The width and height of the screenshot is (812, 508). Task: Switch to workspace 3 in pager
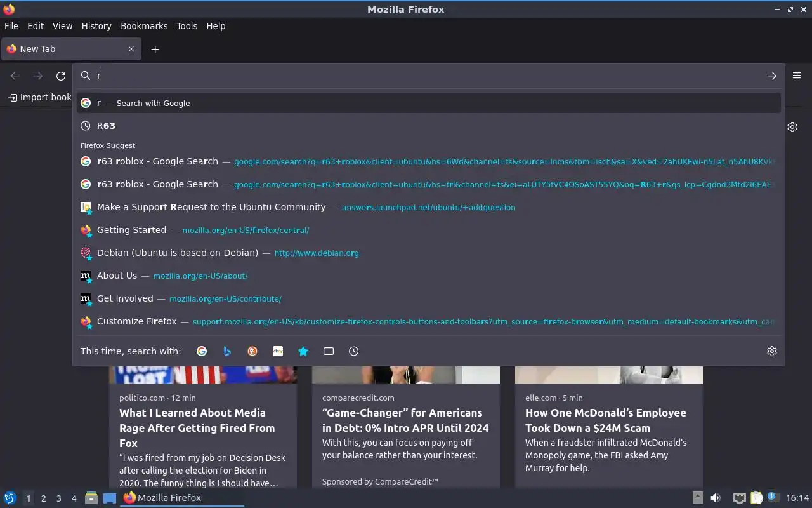pyautogui.click(x=58, y=498)
